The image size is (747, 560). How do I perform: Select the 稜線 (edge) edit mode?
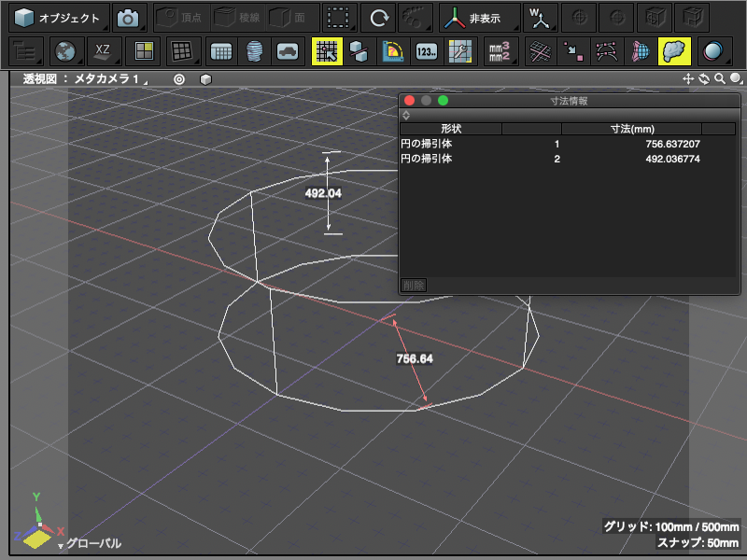click(x=239, y=18)
